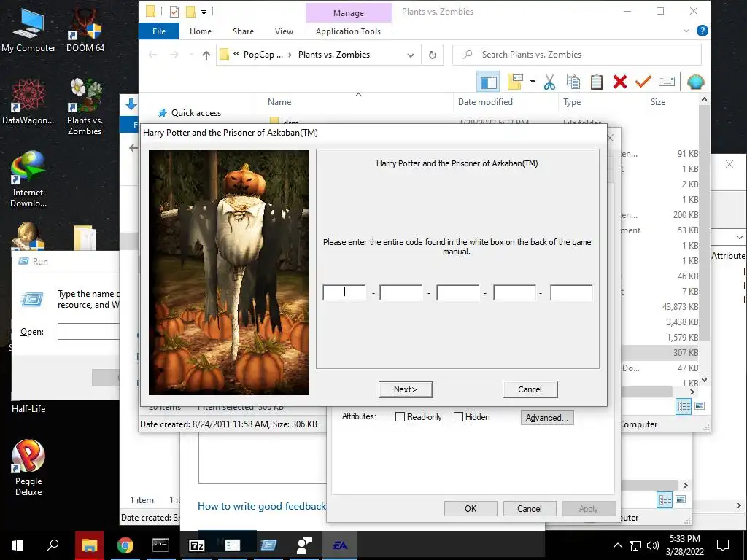747x560 pixels.
Task: Click the second code entry box
Action: point(400,292)
